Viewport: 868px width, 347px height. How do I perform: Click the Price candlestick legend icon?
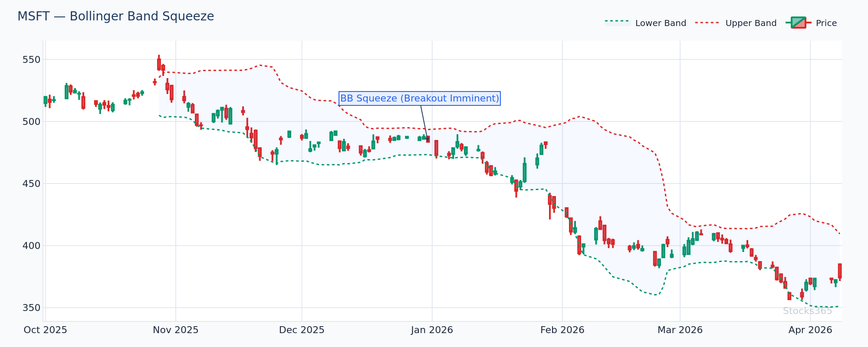(798, 23)
